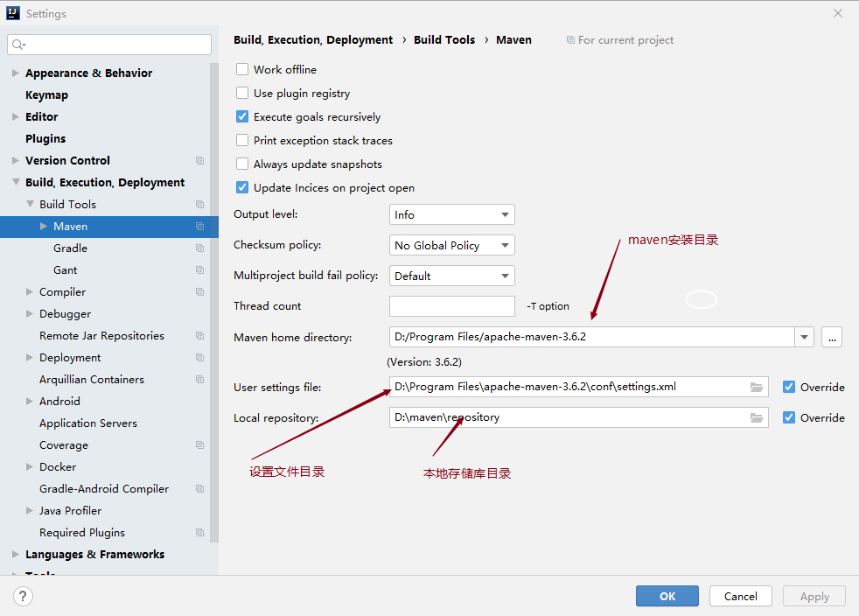The width and height of the screenshot is (859, 616).
Task: Enable Always update snapshots
Action: (242, 164)
